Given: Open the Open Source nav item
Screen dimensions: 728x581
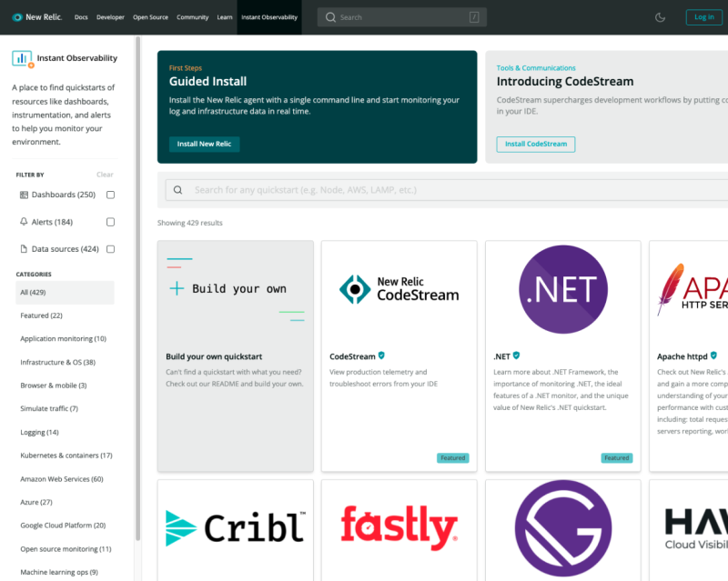Looking at the screenshot, I should point(150,17).
